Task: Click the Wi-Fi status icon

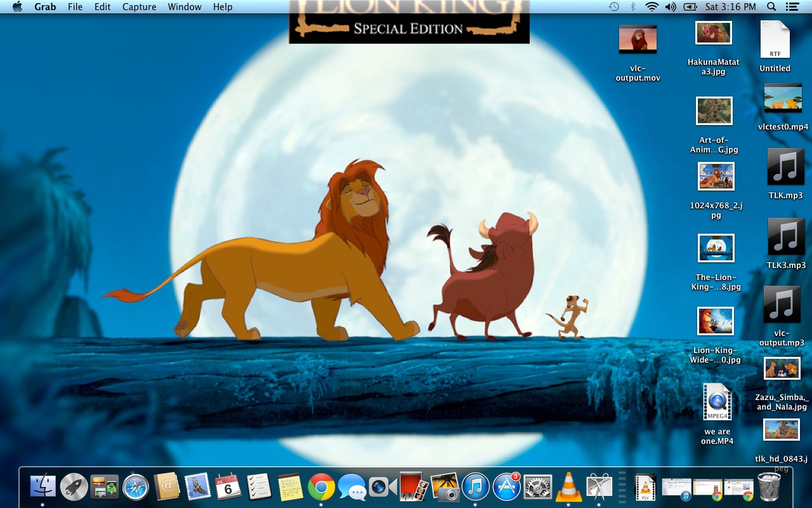Action: pyautogui.click(x=652, y=7)
